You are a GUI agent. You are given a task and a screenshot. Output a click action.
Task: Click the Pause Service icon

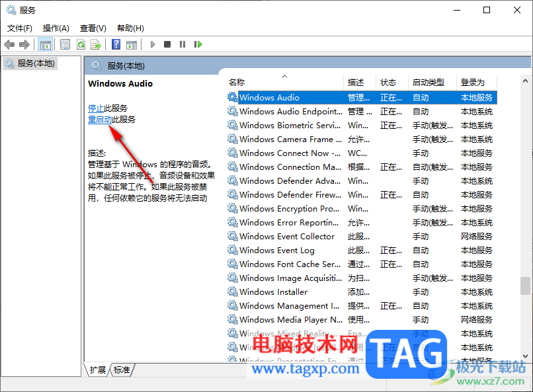click(183, 44)
